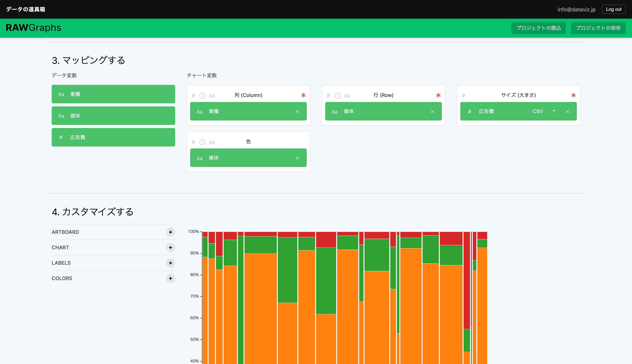The width and height of the screenshot is (632, 364).
Task: Expand the LABELS options section
Action: [170, 263]
